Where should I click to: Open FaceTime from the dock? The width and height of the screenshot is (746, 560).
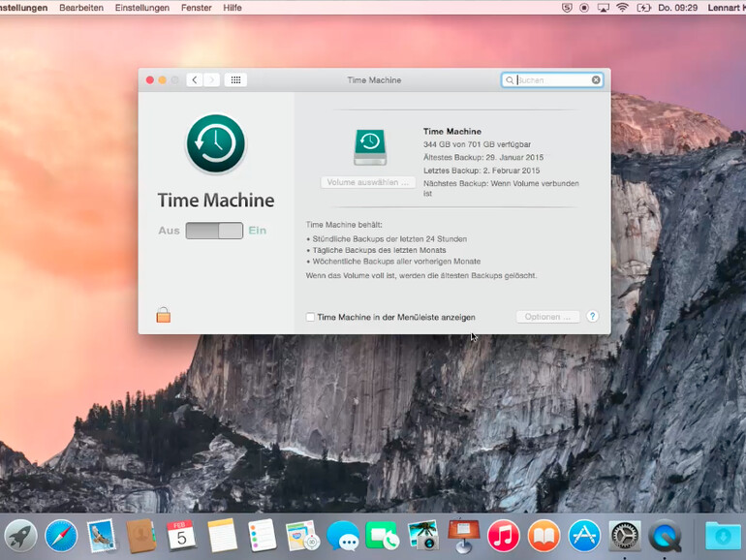382,536
